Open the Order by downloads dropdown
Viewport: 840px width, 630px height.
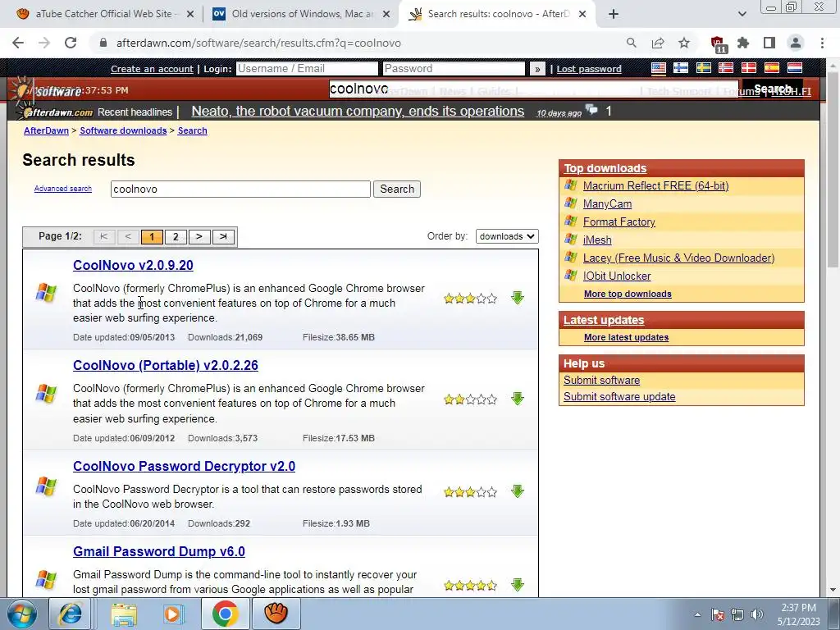pyautogui.click(x=507, y=236)
